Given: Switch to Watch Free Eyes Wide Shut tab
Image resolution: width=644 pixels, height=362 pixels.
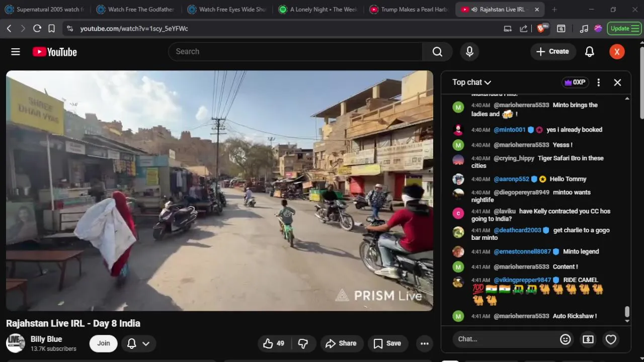Looking at the screenshot, I should point(227,10).
